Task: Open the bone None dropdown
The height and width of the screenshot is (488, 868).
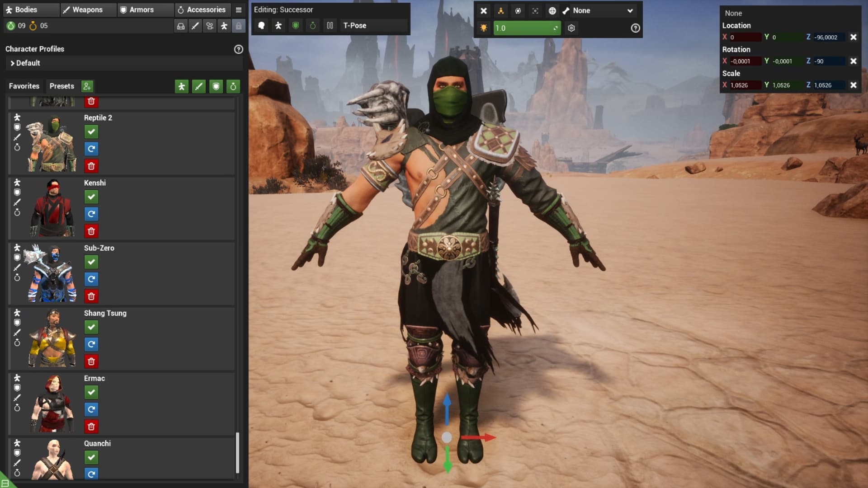Action: (602, 11)
